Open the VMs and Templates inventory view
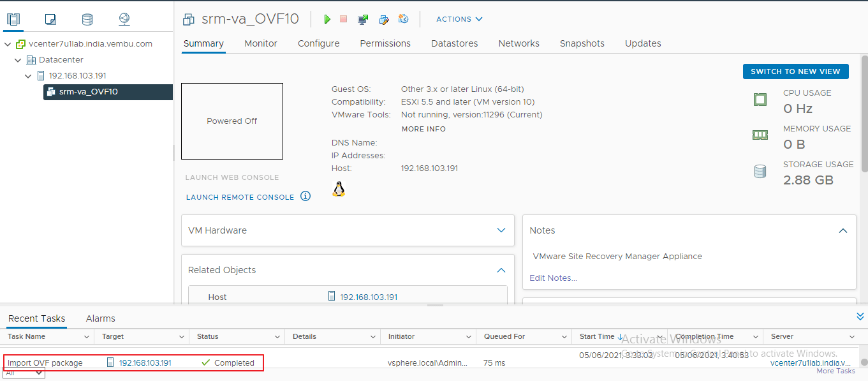The width and height of the screenshot is (868, 381). coord(50,20)
